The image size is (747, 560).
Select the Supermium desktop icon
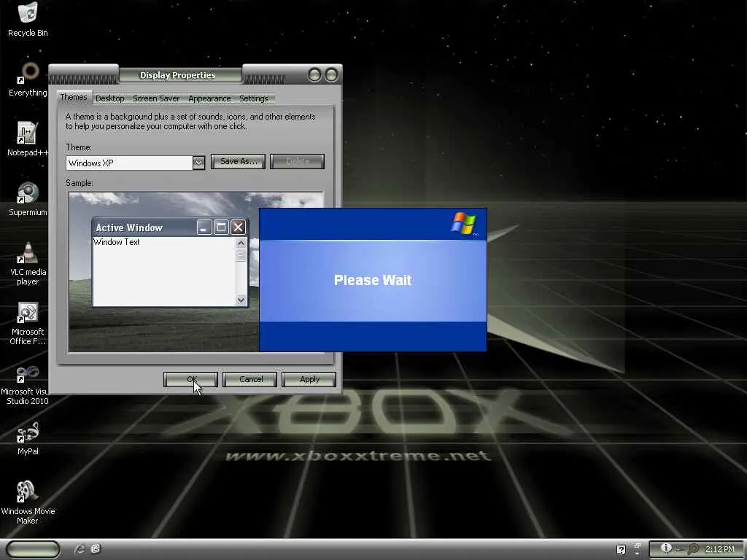click(28, 199)
